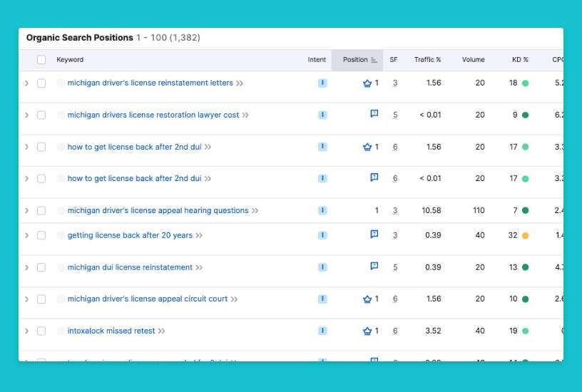Sort by the Intent column header

pyautogui.click(x=317, y=60)
